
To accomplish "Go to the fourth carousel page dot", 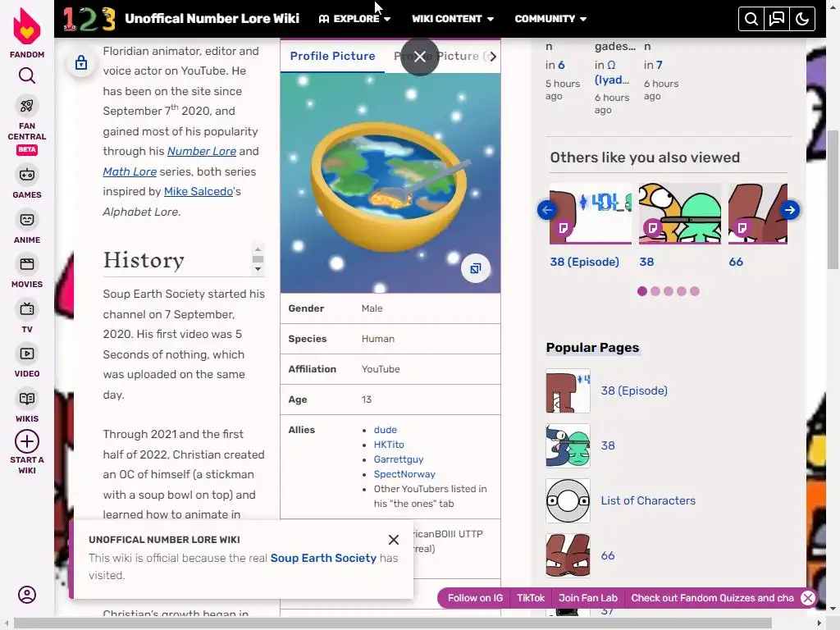I will [x=682, y=291].
